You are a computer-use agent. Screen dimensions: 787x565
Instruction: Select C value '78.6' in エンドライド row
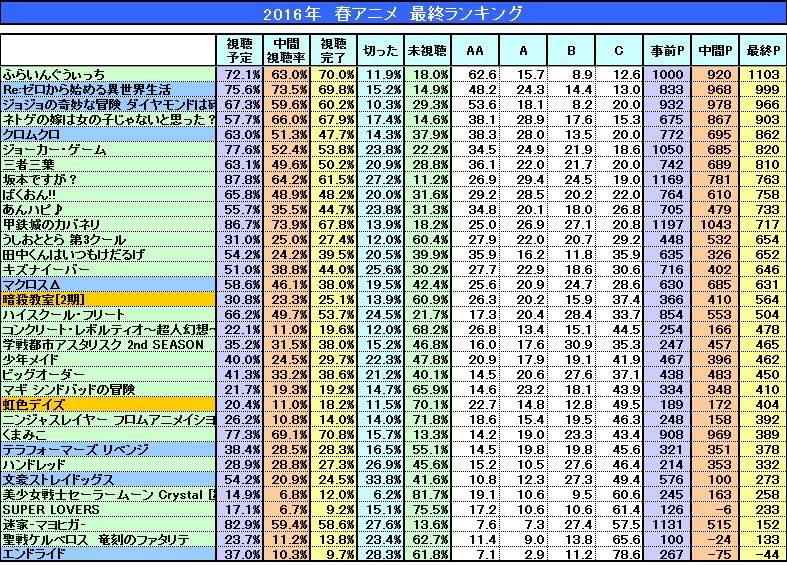(619, 554)
